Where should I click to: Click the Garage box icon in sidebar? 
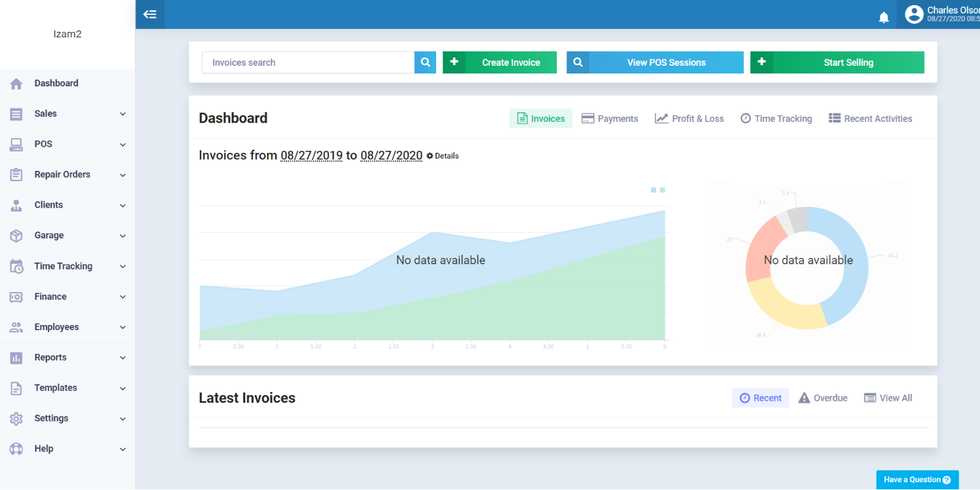click(x=16, y=235)
